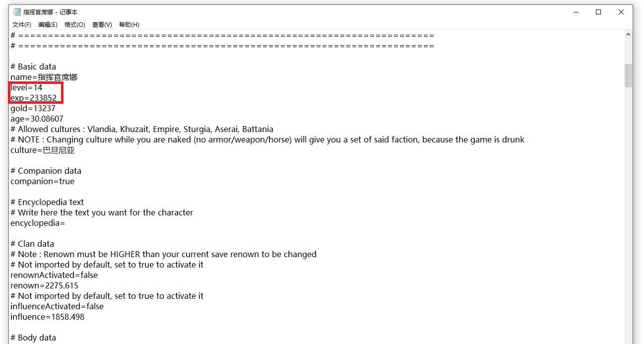This screenshot has height=344, width=644.
Task: Click on the influenceActivated=false line
Action: pos(57,306)
